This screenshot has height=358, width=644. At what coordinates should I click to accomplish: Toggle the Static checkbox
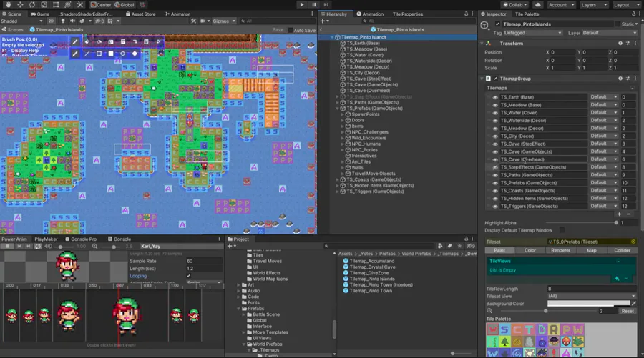click(x=618, y=24)
